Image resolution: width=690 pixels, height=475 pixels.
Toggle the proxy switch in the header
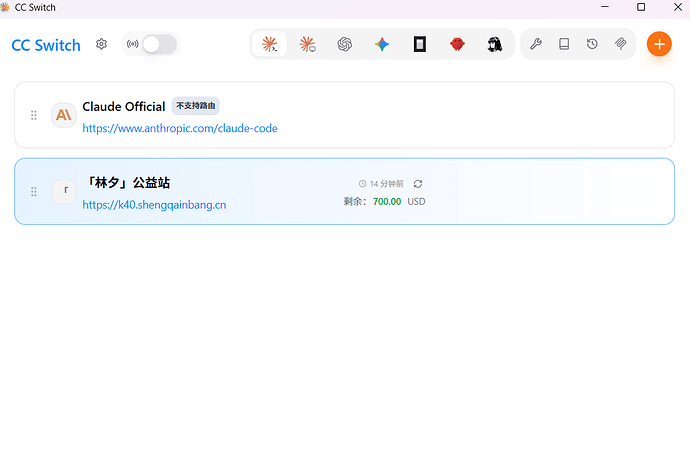(x=159, y=44)
